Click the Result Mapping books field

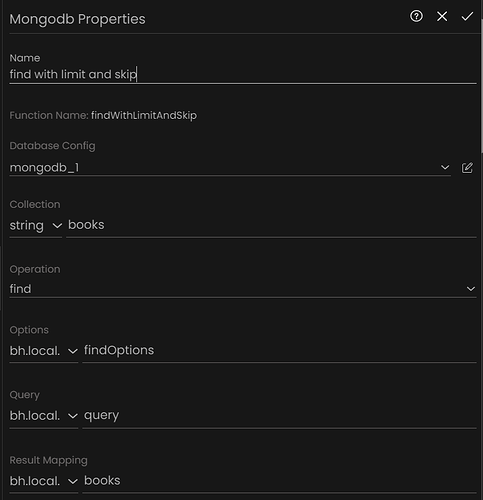tap(279, 481)
